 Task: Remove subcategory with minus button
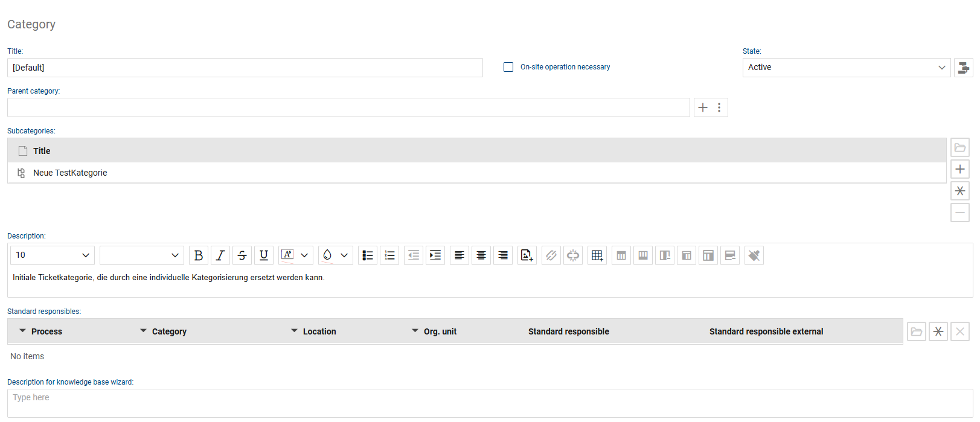pyautogui.click(x=960, y=213)
